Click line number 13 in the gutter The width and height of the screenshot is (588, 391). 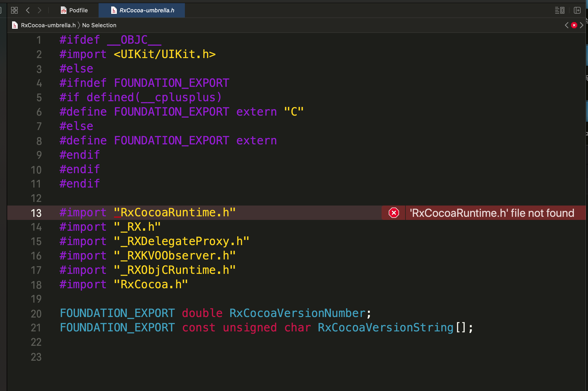coord(36,213)
